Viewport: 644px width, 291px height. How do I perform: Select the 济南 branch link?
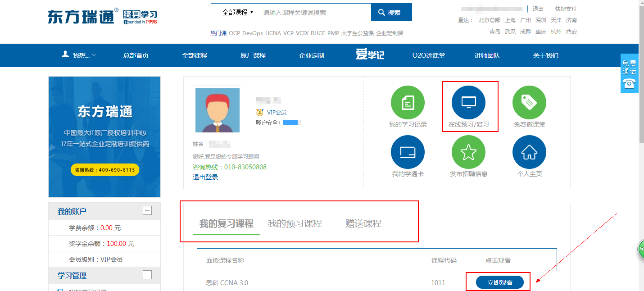click(571, 20)
